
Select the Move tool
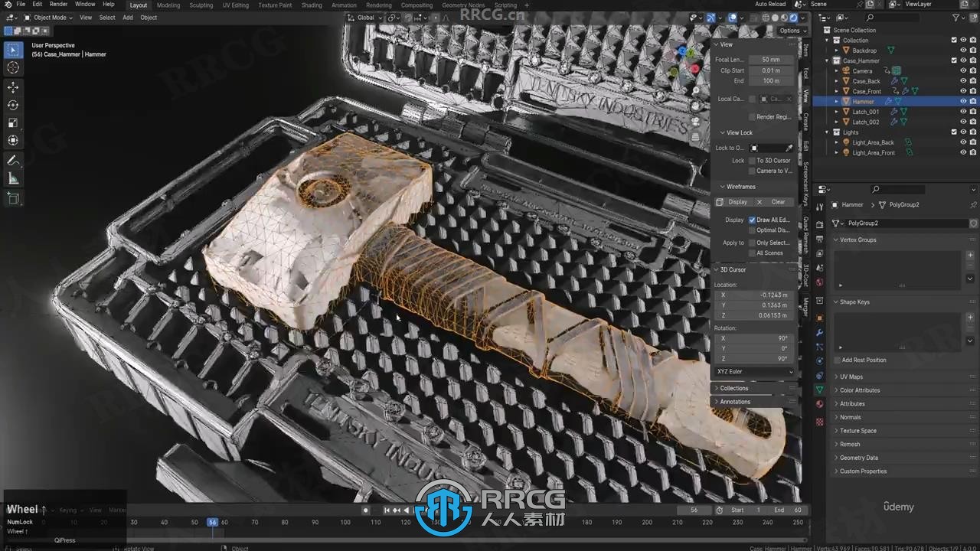pos(13,87)
